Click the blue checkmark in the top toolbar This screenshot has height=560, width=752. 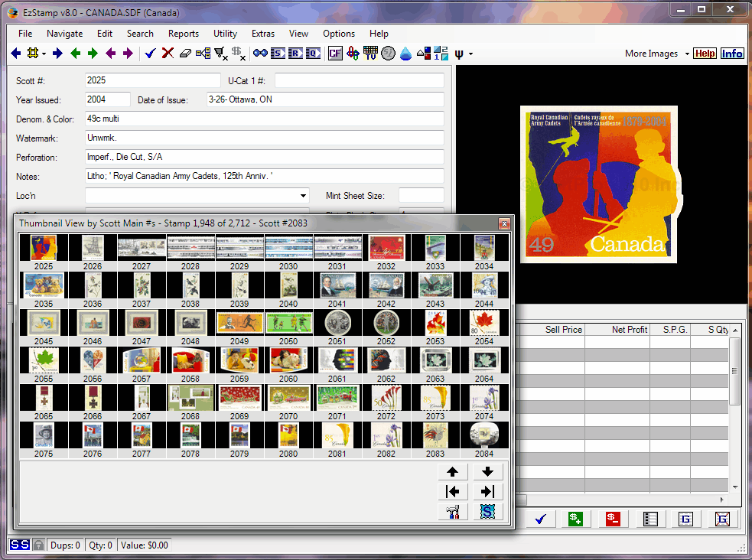coord(150,54)
